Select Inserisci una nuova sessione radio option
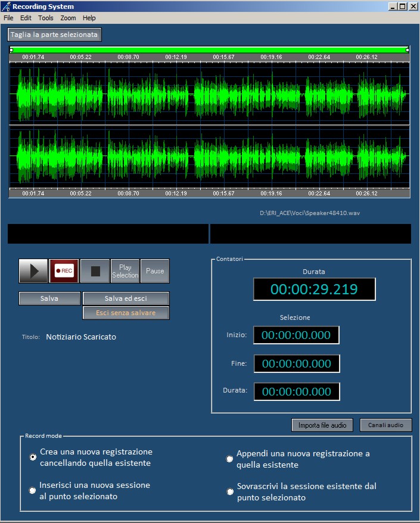Image resolution: width=420 pixels, height=523 pixels. tap(32, 491)
